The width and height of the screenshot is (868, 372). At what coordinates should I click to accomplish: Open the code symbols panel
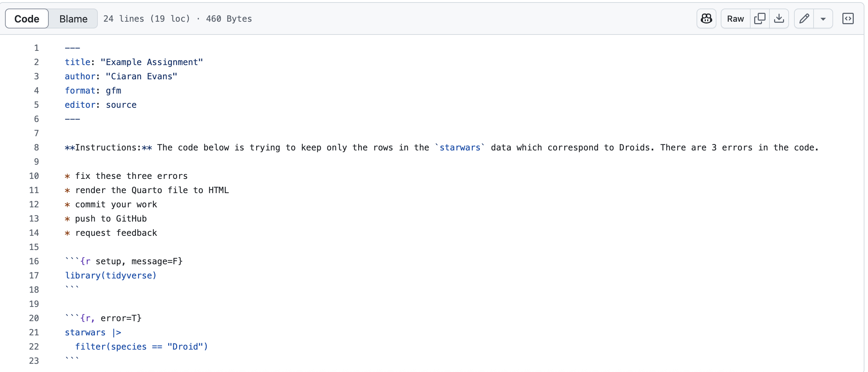coord(848,18)
